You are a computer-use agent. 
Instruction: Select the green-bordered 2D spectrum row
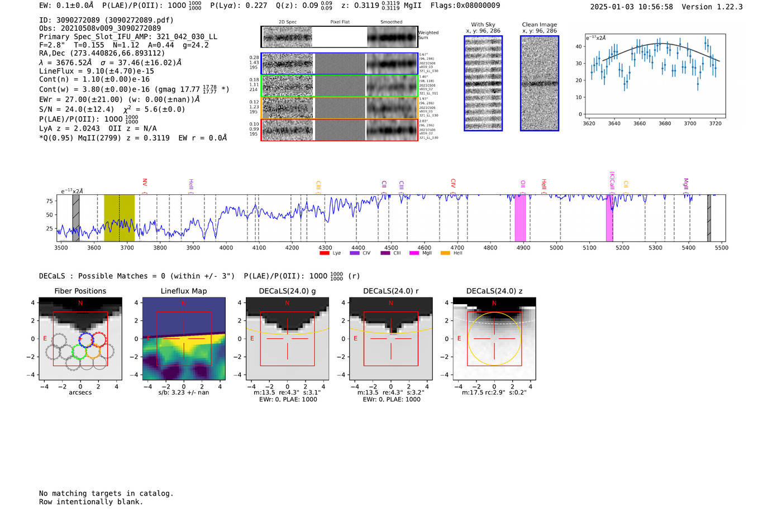339,86
